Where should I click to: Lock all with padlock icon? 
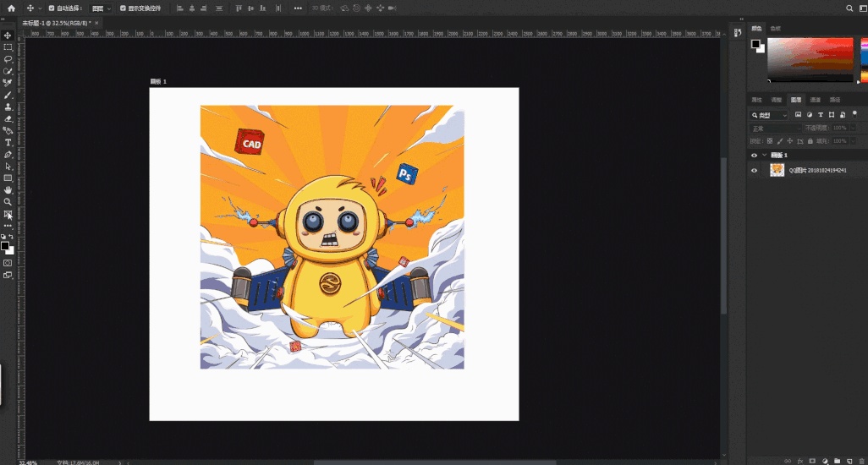pos(810,141)
